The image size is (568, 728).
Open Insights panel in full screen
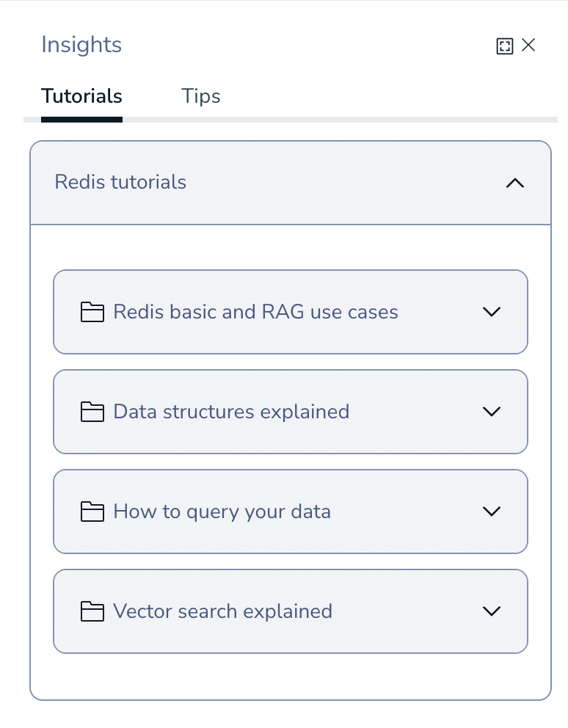point(504,46)
